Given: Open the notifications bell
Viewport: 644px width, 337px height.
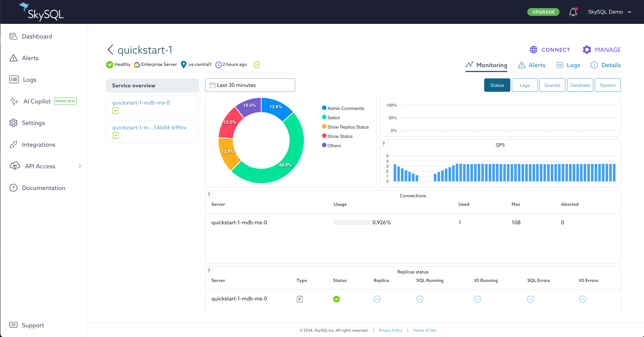Looking at the screenshot, I should [x=573, y=12].
